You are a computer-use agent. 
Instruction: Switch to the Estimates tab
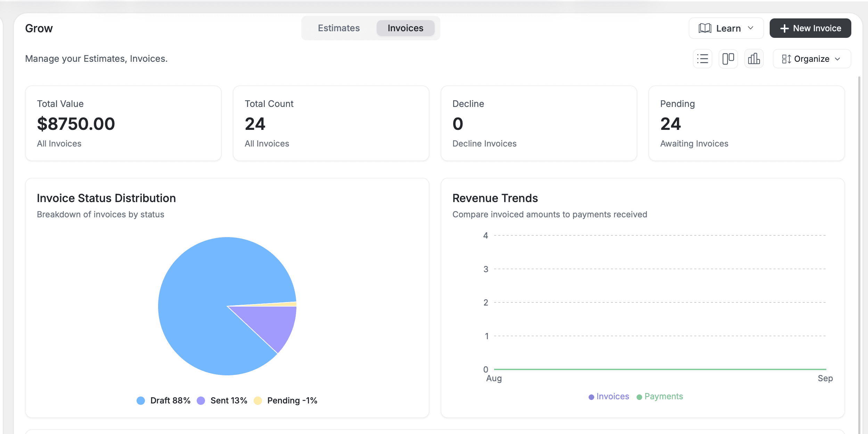click(x=338, y=28)
